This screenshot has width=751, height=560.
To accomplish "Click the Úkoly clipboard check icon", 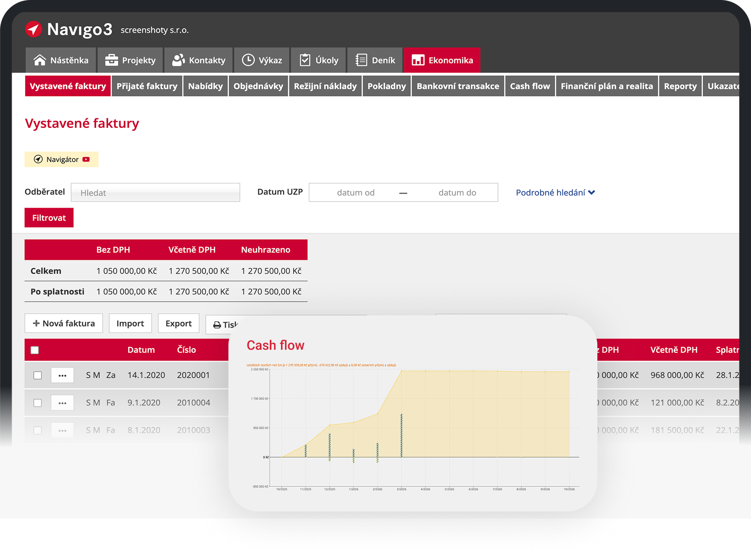I will click(x=305, y=60).
